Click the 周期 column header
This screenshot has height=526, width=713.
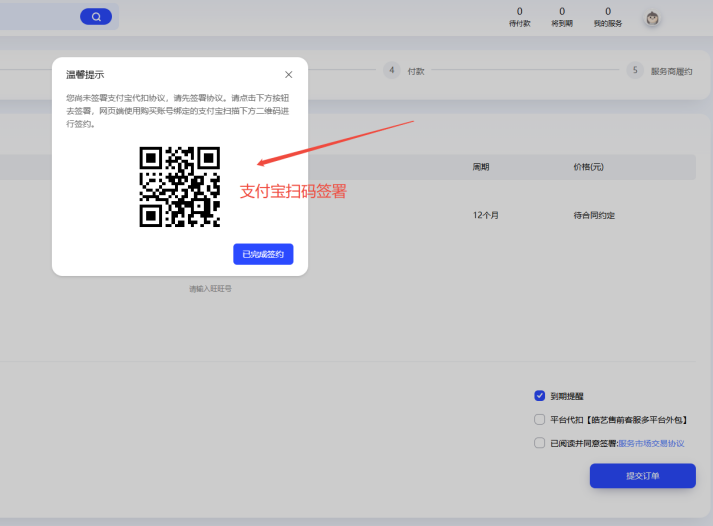[481, 167]
